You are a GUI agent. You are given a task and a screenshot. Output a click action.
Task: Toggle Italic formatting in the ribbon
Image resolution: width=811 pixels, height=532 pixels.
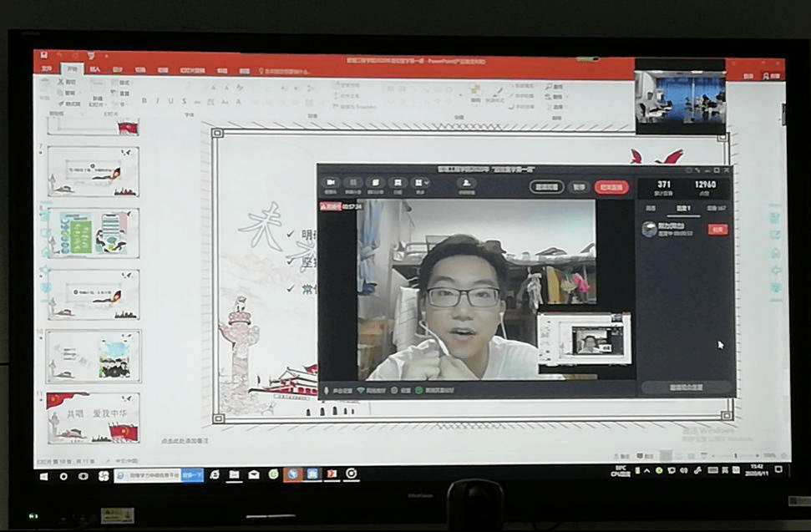(x=157, y=101)
